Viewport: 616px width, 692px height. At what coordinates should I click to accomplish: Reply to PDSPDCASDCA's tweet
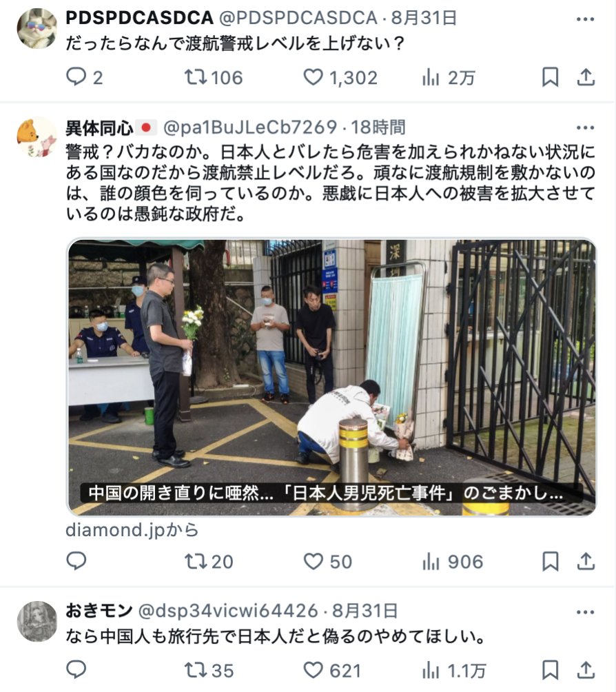tap(76, 77)
